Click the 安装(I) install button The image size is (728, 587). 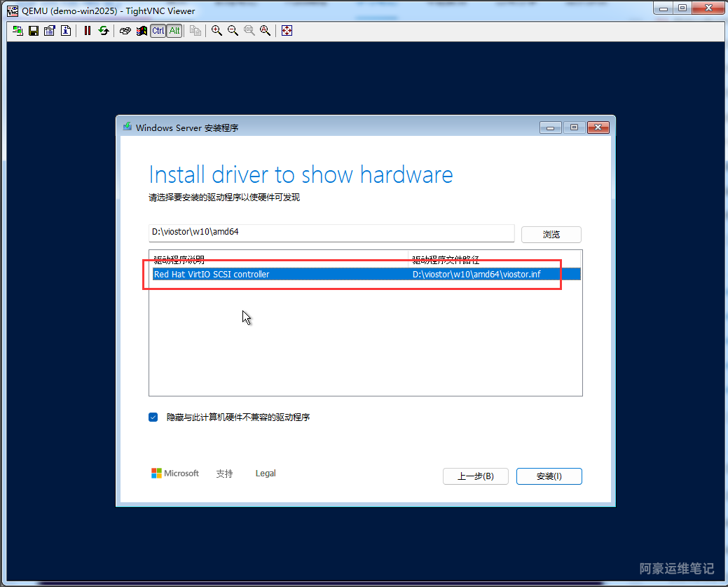(549, 476)
